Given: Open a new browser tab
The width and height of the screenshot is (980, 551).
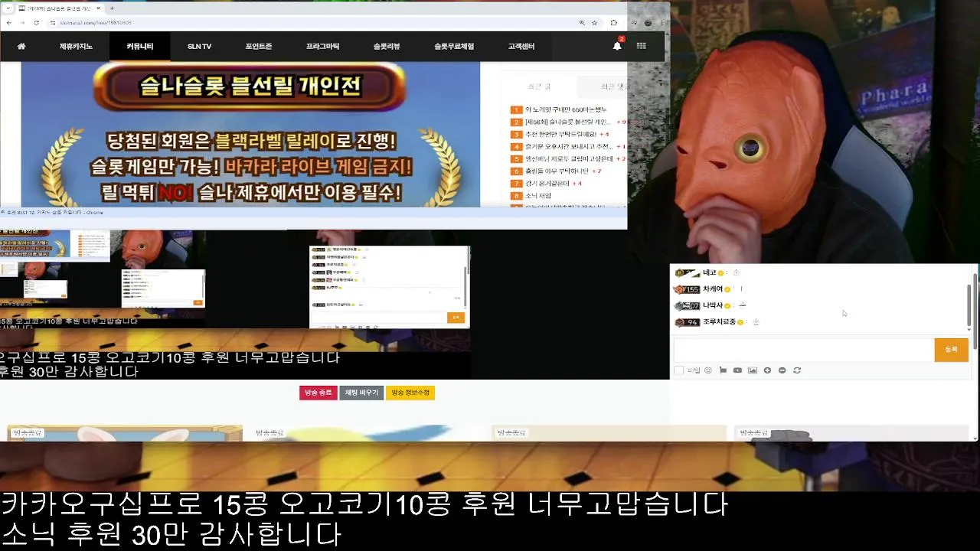Looking at the screenshot, I should click(x=112, y=8).
